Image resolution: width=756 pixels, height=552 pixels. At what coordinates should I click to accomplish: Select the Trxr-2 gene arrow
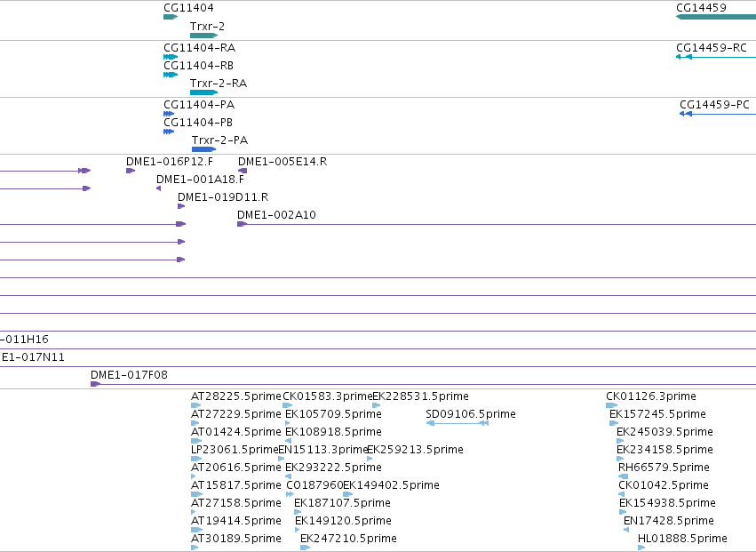pos(204,36)
